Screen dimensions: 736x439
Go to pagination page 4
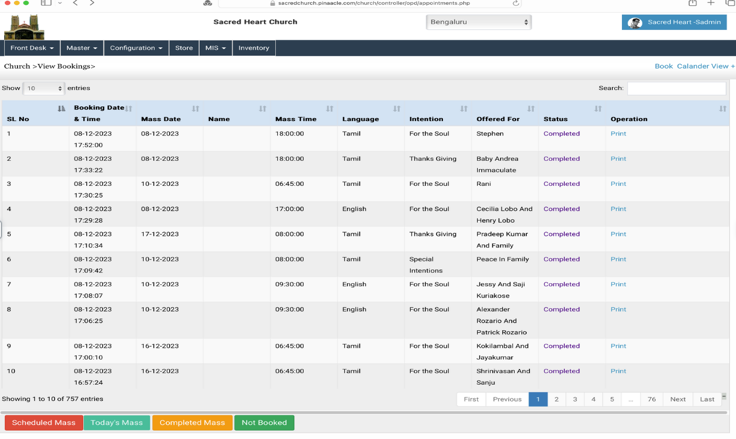pos(593,400)
